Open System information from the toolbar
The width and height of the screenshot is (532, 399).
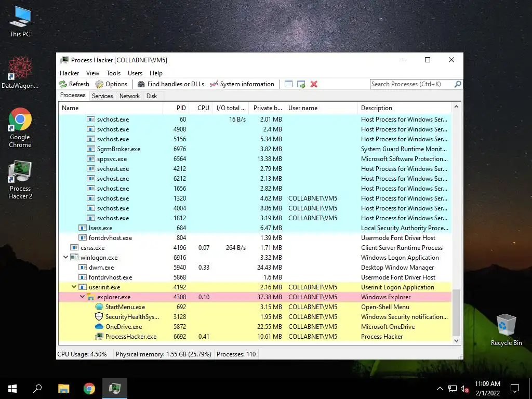(x=242, y=84)
